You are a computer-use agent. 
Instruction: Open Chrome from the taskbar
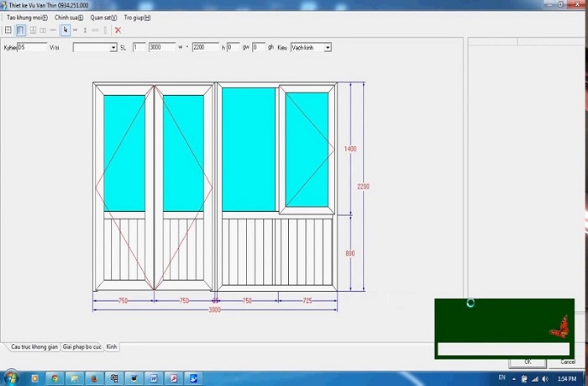55,378
